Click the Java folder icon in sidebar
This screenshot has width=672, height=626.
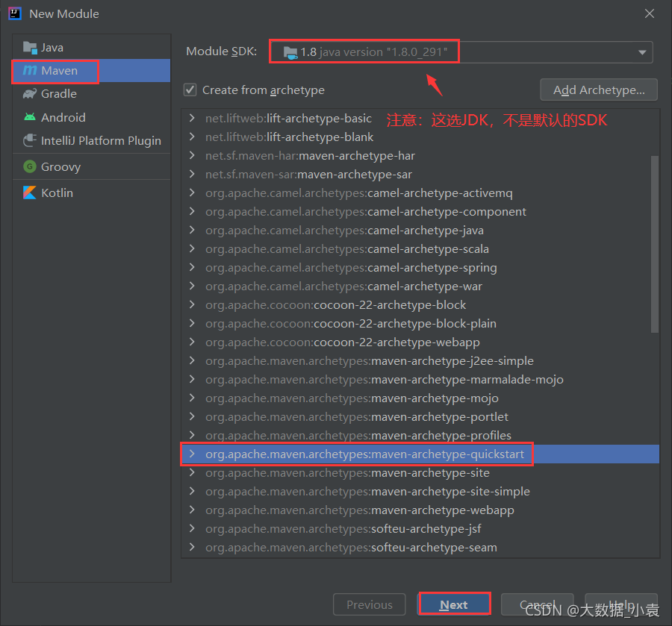pyautogui.click(x=30, y=48)
